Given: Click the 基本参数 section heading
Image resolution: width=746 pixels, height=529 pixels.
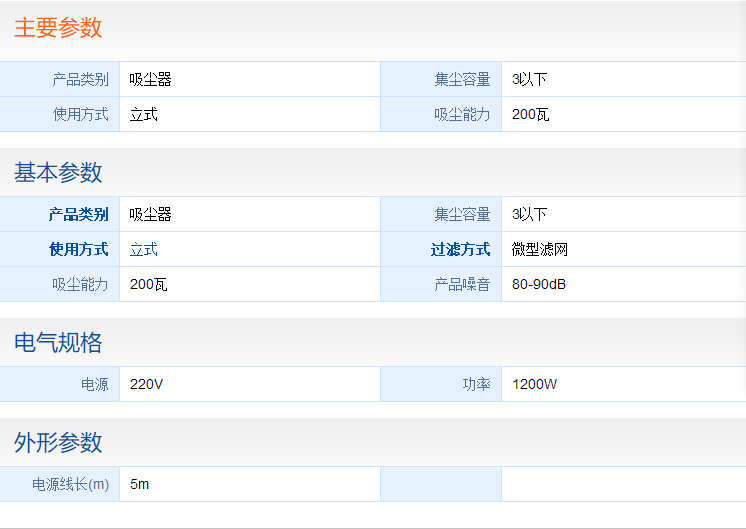Looking at the screenshot, I should pyautogui.click(x=58, y=173).
